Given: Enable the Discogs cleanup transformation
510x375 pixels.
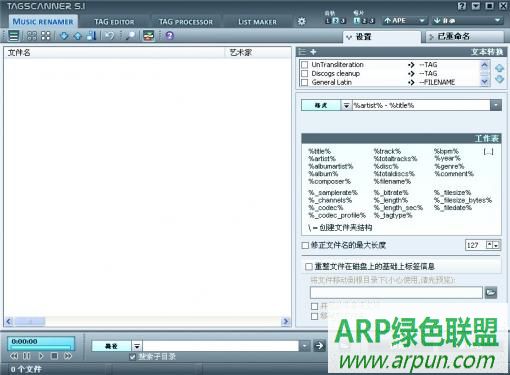Looking at the screenshot, I should coord(304,73).
